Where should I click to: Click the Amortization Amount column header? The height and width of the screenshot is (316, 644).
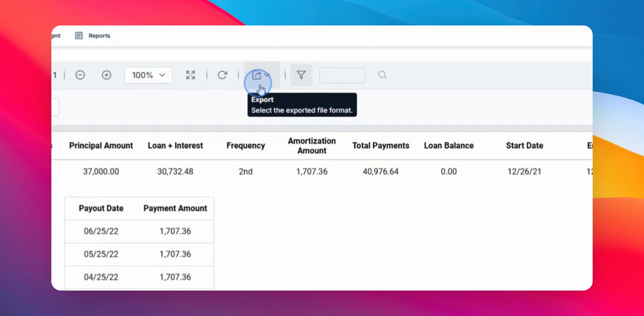point(312,146)
